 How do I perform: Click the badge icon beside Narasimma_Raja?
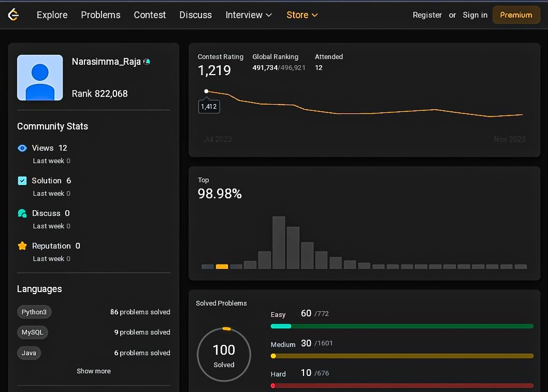pos(147,62)
